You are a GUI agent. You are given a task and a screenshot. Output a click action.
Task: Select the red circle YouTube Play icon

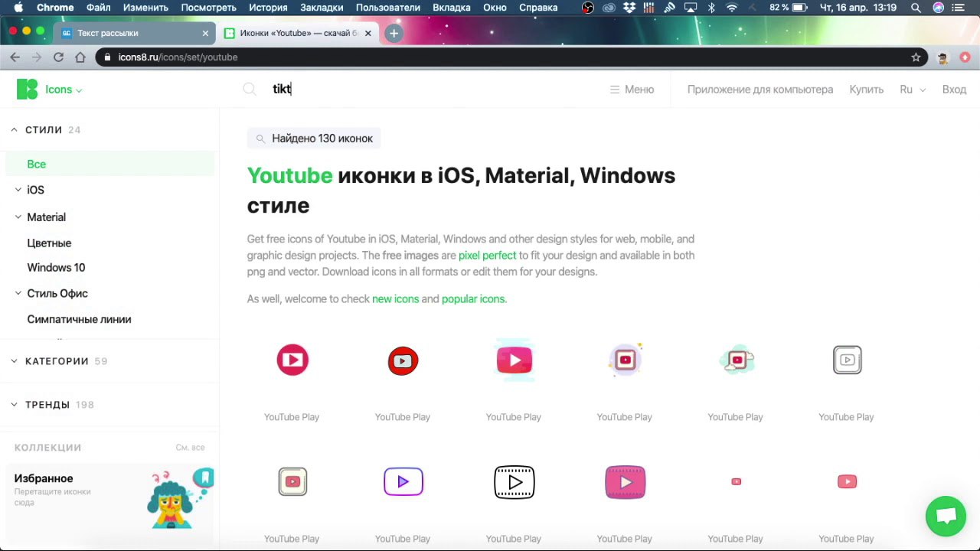pos(292,360)
